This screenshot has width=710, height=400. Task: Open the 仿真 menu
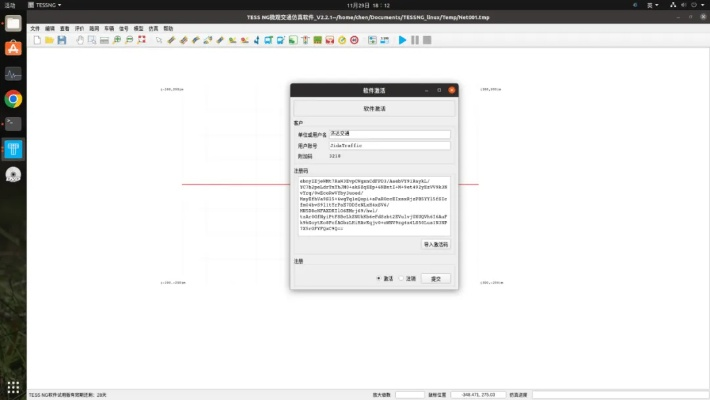(x=154, y=29)
